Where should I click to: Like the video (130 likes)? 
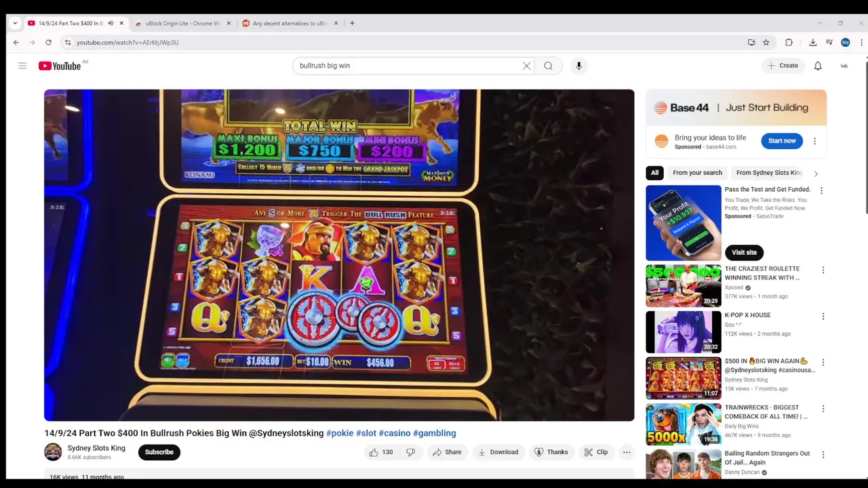[380, 452]
